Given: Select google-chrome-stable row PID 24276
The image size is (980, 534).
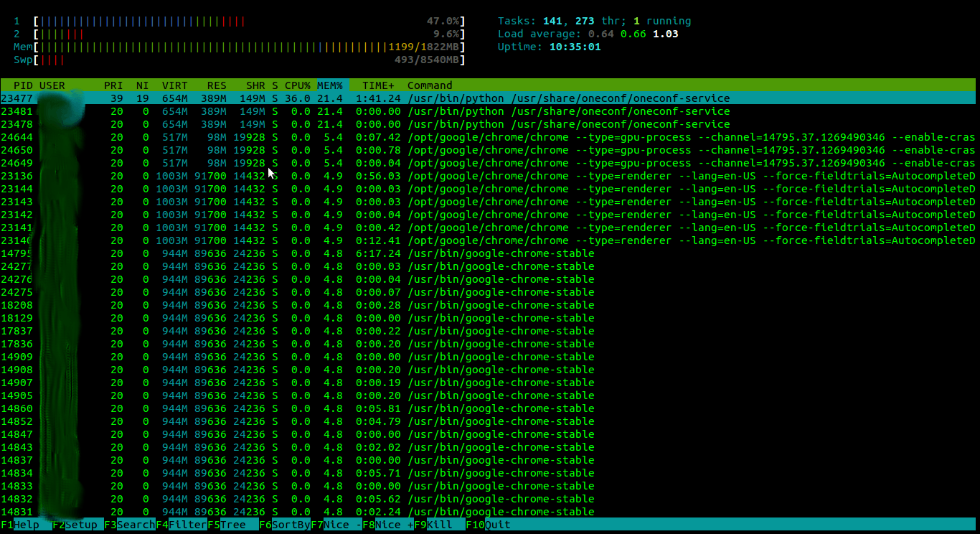Looking at the screenshot, I should 488,279.
